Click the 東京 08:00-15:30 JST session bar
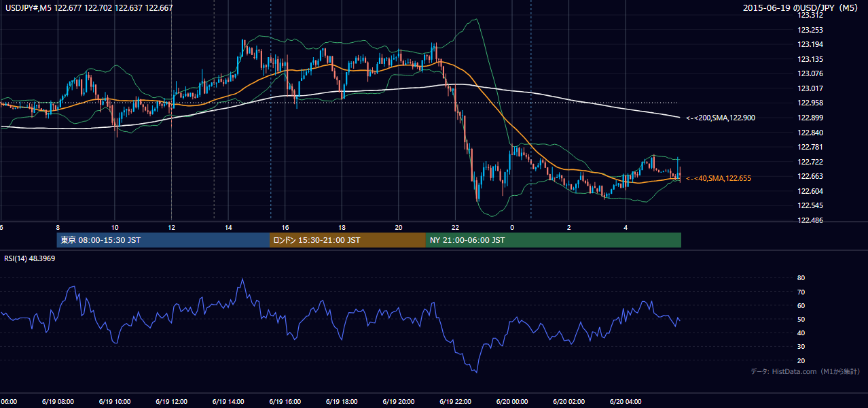This screenshot has width=868, height=408. (164, 240)
